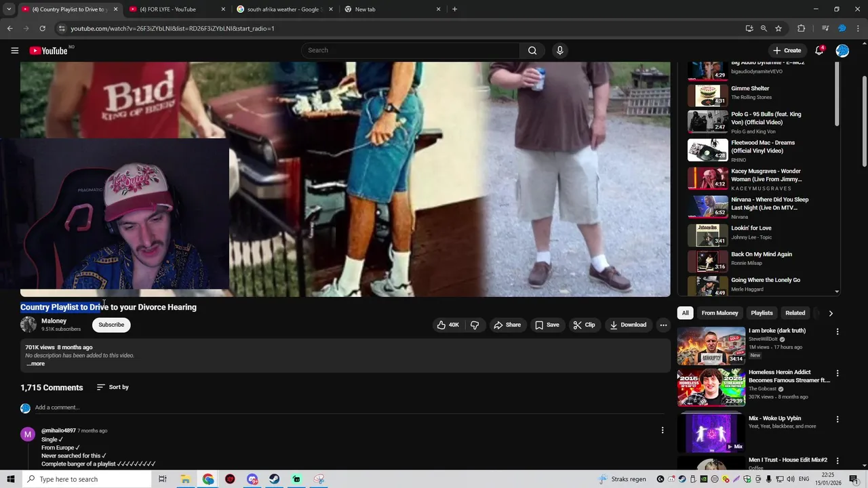
Task: Open YouTube account avatar menu
Action: [842, 50]
